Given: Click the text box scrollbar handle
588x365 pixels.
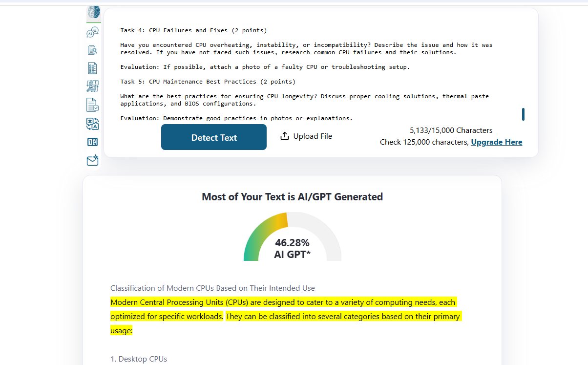Looking at the screenshot, I should (x=523, y=114).
